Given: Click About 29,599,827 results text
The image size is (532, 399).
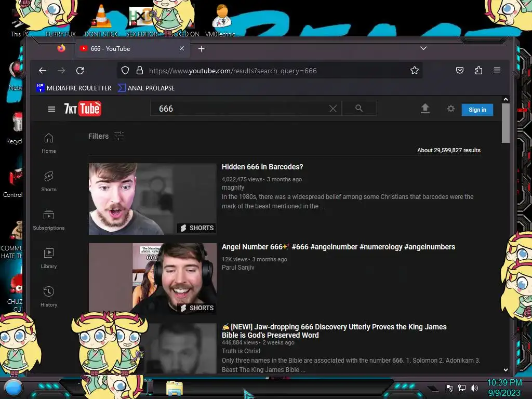Looking at the screenshot, I should 448,150.
